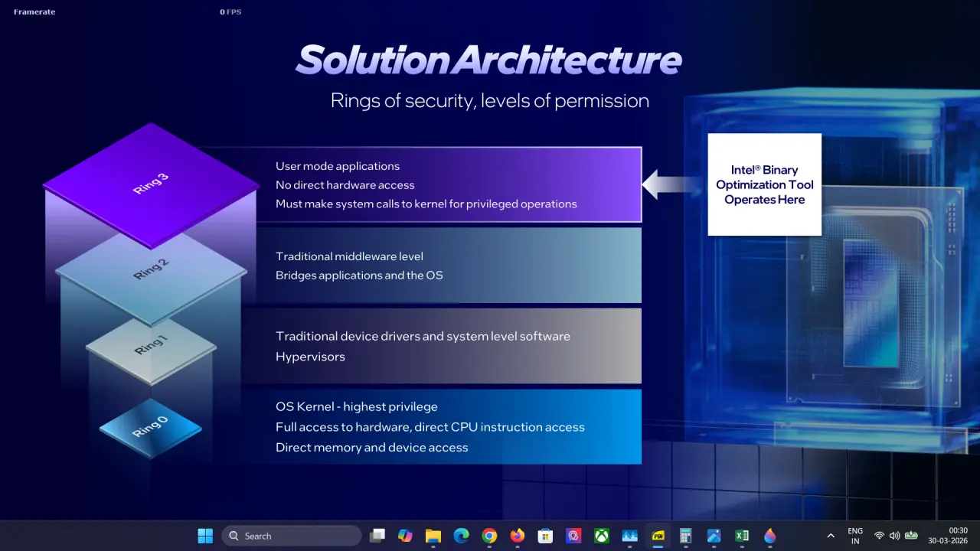Open the Xbox app from the taskbar

pyautogui.click(x=602, y=536)
